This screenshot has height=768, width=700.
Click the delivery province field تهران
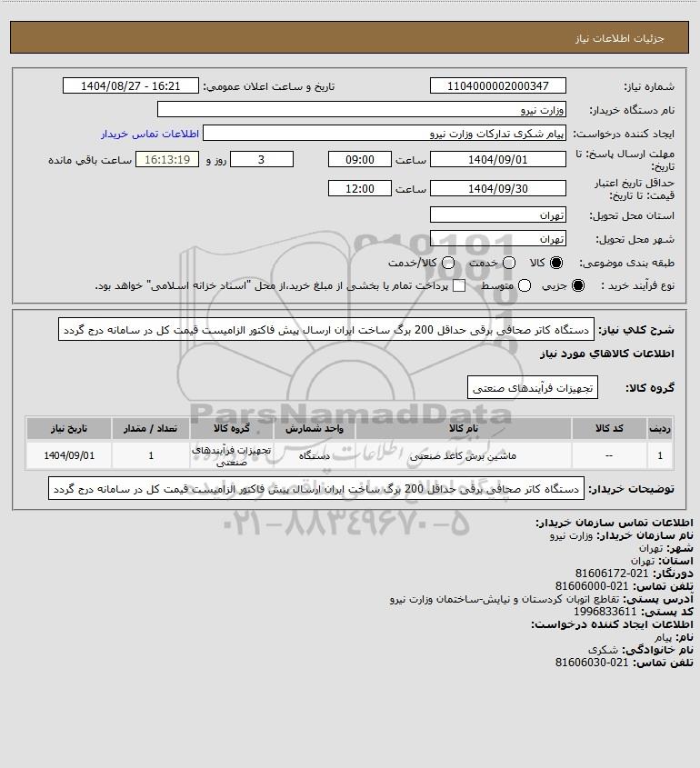(x=497, y=214)
